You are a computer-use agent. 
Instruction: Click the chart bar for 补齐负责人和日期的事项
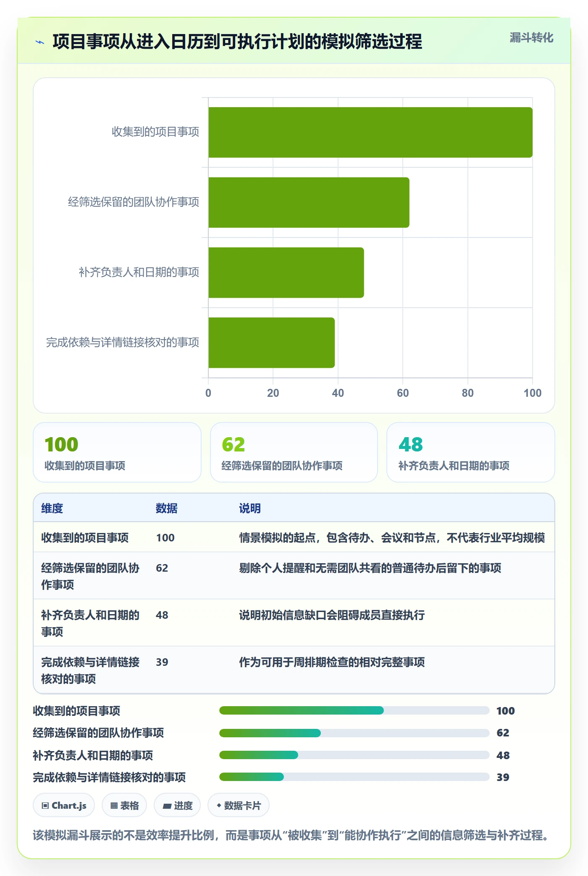[x=286, y=273]
